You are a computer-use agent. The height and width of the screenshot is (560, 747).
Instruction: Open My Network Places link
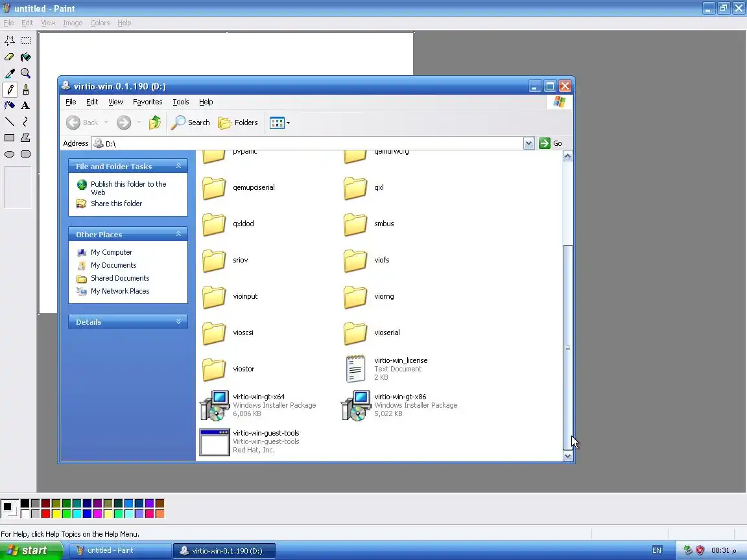(x=120, y=291)
